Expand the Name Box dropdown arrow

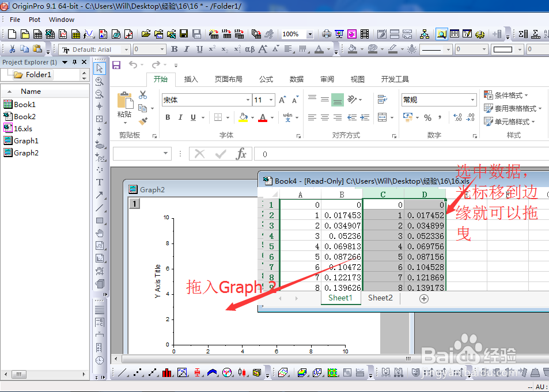(x=165, y=153)
